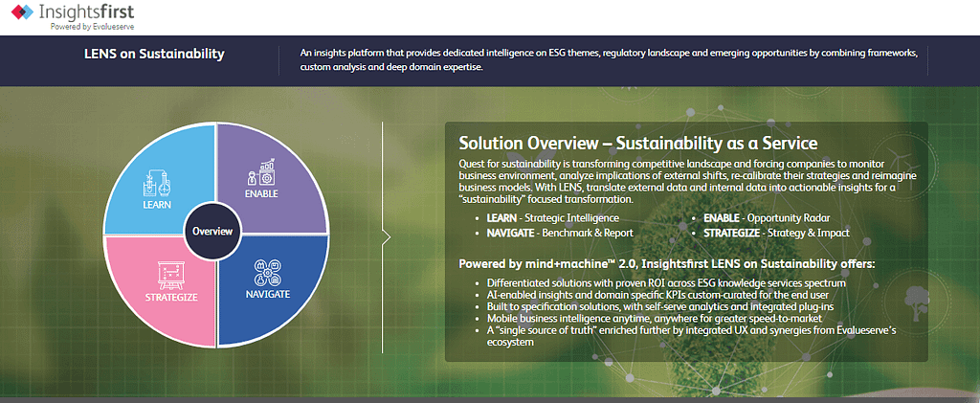
Task: Click LEARN - Strategic Intelligence bullet
Action: 552,218
